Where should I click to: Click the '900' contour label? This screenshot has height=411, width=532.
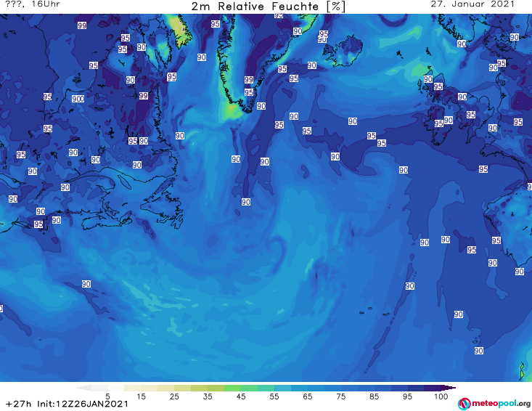click(x=78, y=99)
